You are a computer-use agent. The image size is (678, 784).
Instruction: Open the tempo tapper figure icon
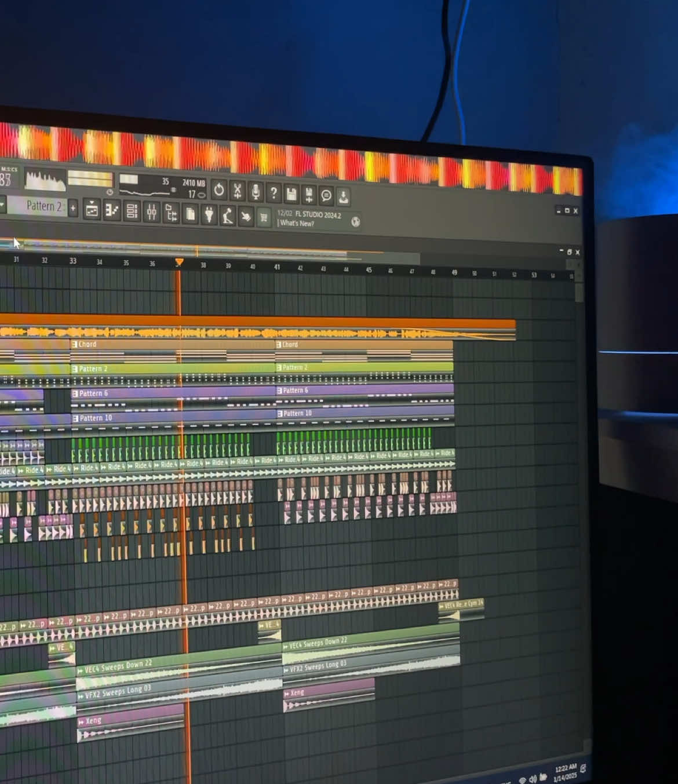pyautogui.click(x=228, y=216)
